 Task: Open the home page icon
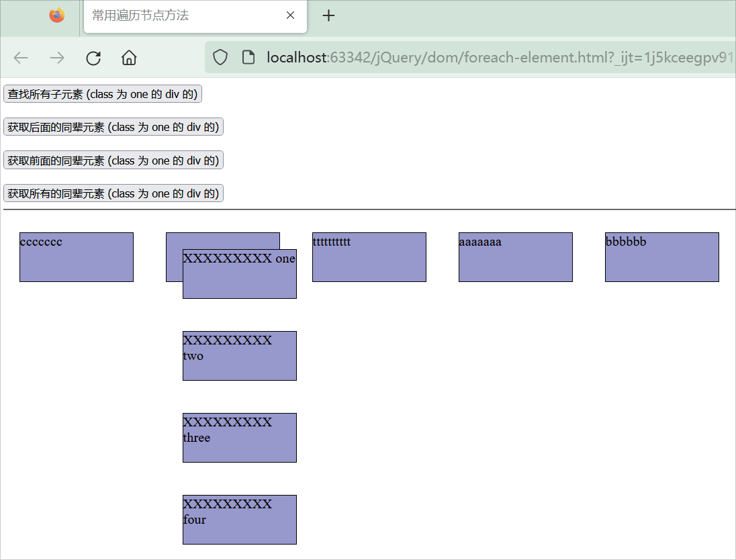tap(129, 58)
